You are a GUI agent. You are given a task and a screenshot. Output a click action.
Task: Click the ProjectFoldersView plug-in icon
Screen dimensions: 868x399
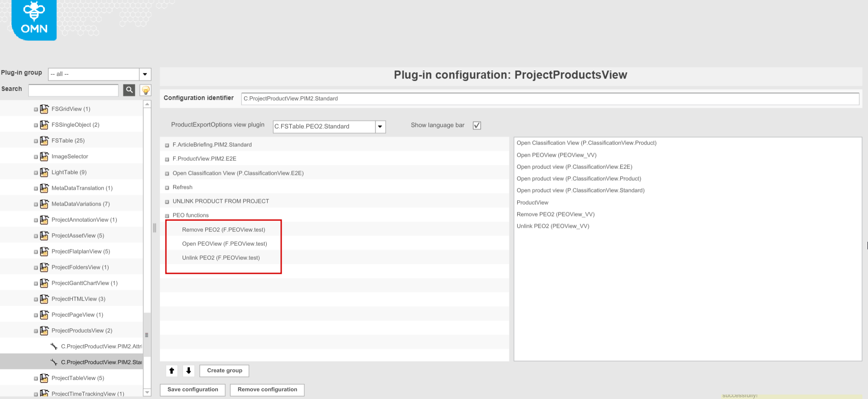pyautogui.click(x=44, y=267)
